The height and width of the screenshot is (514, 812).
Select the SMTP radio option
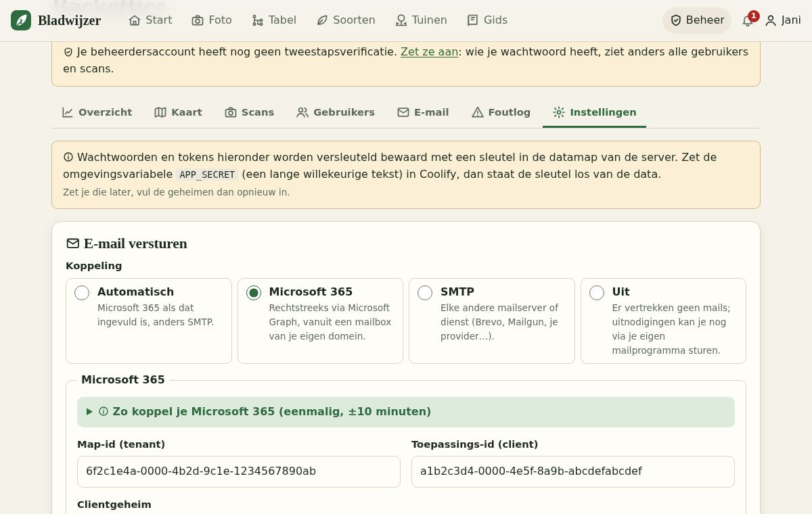(425, 293)
